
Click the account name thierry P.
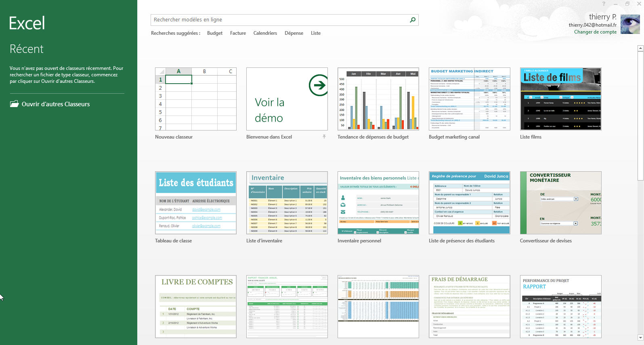coord(602,17)
